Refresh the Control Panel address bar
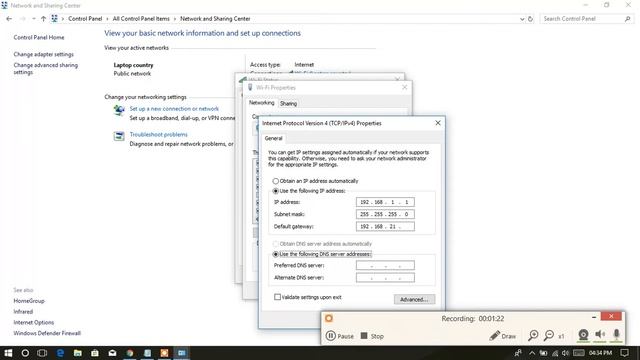Image resolution: width=640 pixels, height=360 pixels. tap(530, 19)
